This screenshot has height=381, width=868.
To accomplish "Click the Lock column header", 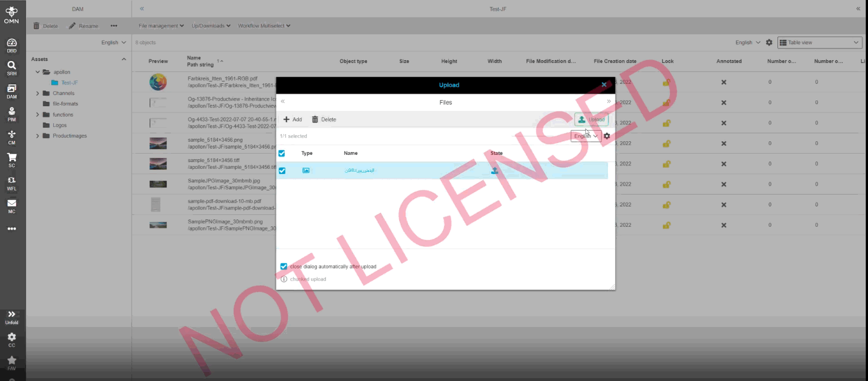I will tap(667, 61).
